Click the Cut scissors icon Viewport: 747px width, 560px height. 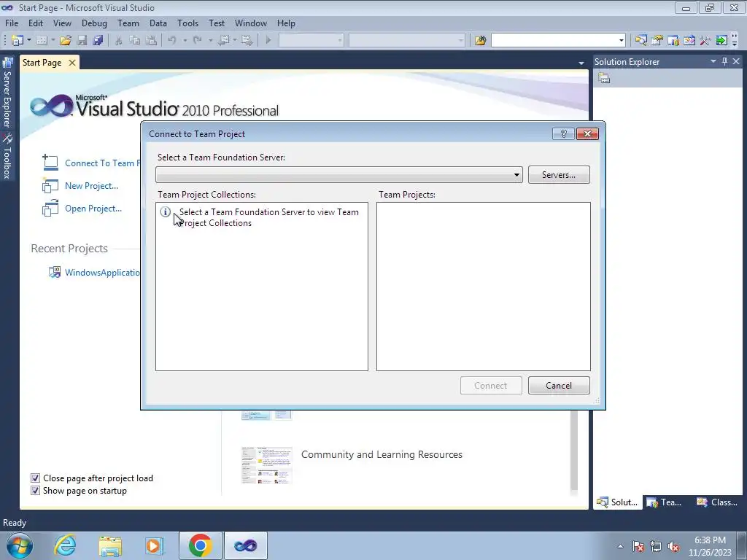tap(119, 41)
